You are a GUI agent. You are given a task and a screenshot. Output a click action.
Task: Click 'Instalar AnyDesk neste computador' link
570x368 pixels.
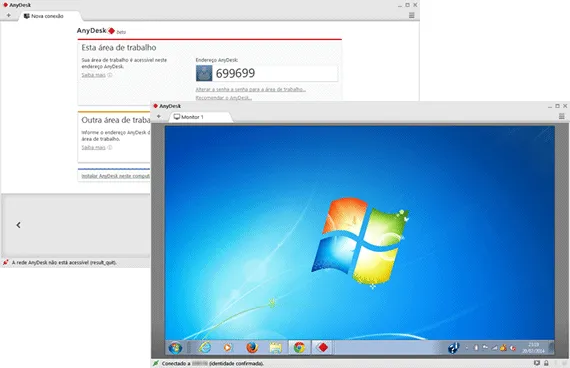[116, 176]
